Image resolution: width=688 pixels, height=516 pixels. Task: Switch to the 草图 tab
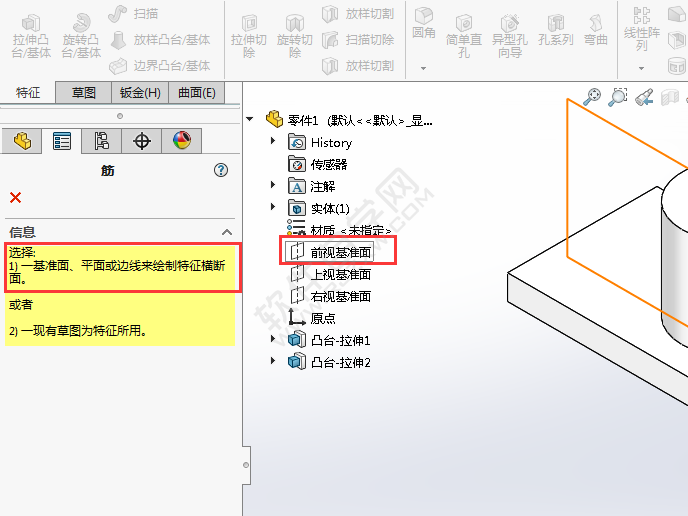coord(83,93)
